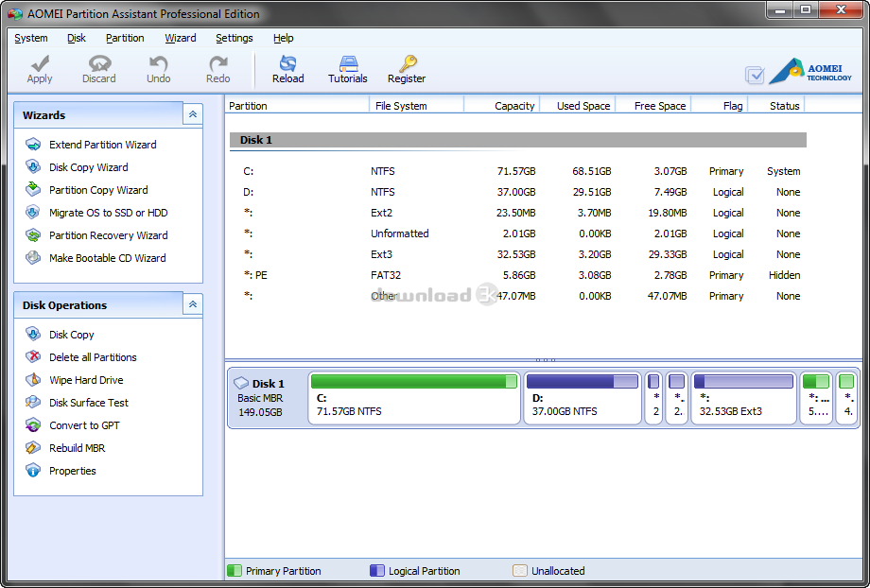Click the Apply checkmark icon

tap(40, 62)
